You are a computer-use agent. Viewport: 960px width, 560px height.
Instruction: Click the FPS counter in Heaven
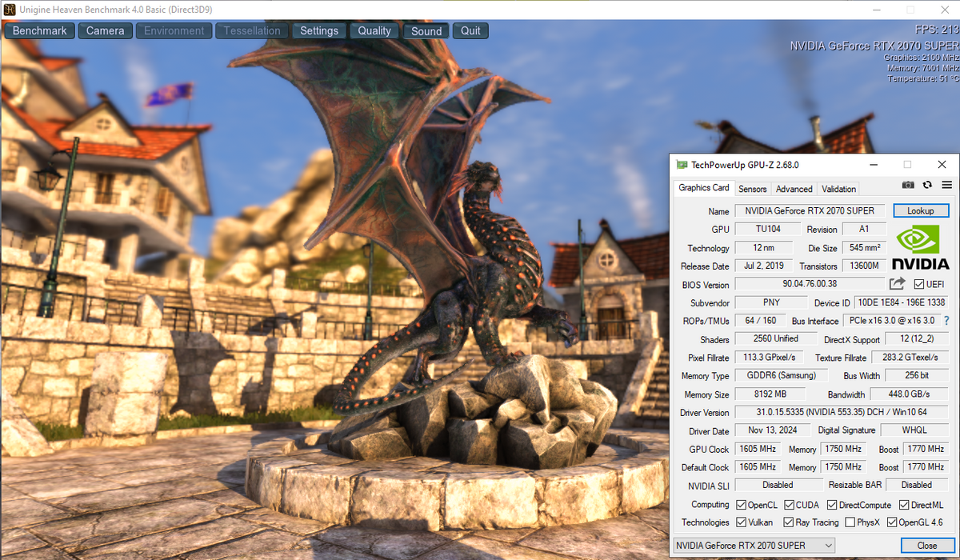click(938, 30)
